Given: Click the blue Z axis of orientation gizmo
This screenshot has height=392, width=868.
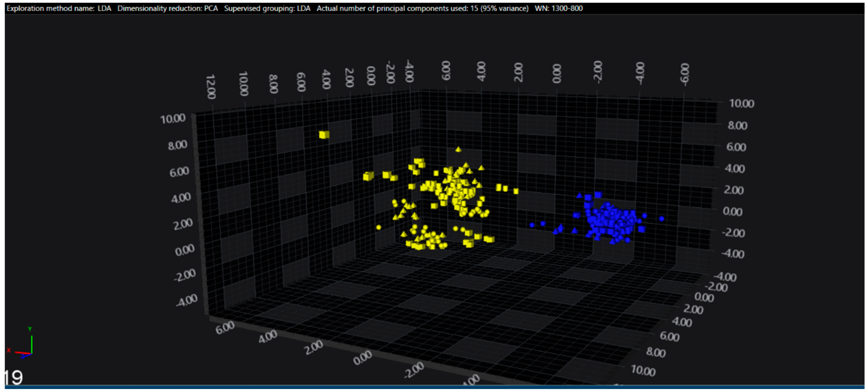Looking at the screenshot, I should coord(26,355).
